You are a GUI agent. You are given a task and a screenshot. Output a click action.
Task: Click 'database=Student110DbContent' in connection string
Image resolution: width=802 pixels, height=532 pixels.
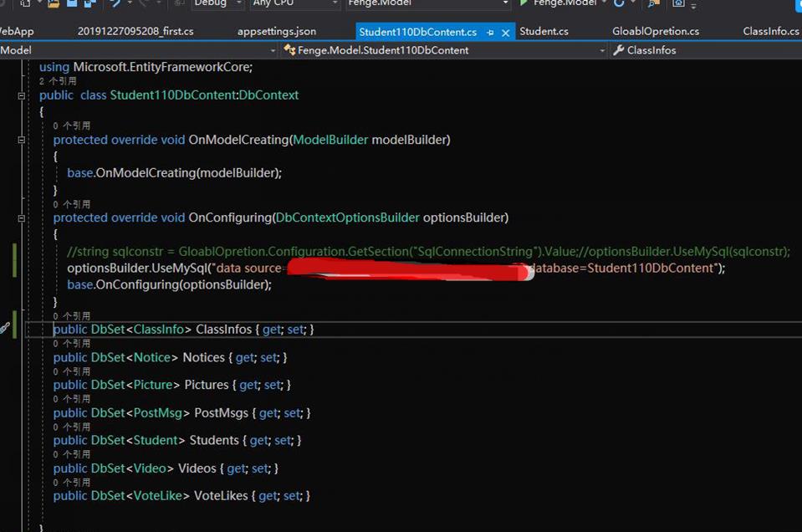(621, 268)
